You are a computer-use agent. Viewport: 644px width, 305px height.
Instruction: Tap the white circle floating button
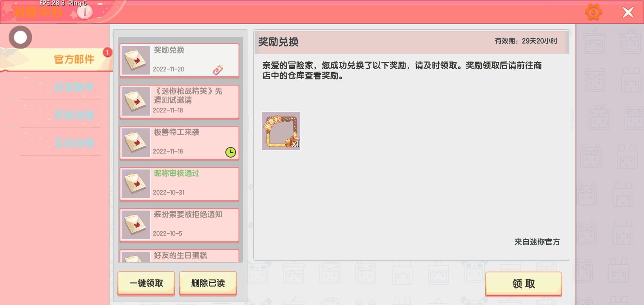click(x=20, y=37)
